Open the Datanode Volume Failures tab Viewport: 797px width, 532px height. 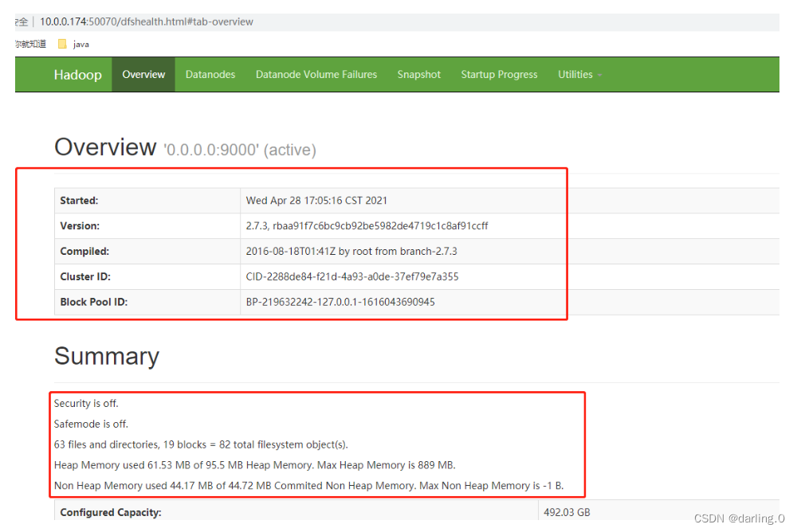coord(316,74)
